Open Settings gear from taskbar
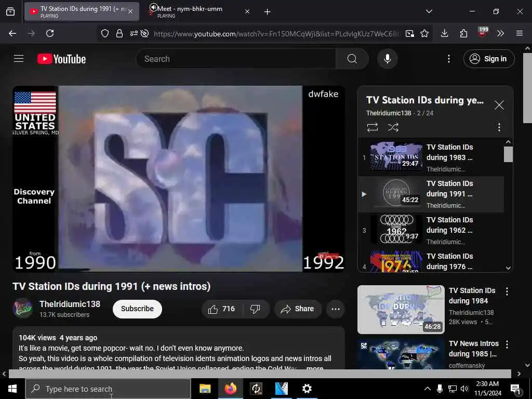The width and height of the screenshot is (532, 399). pos(307,389)
